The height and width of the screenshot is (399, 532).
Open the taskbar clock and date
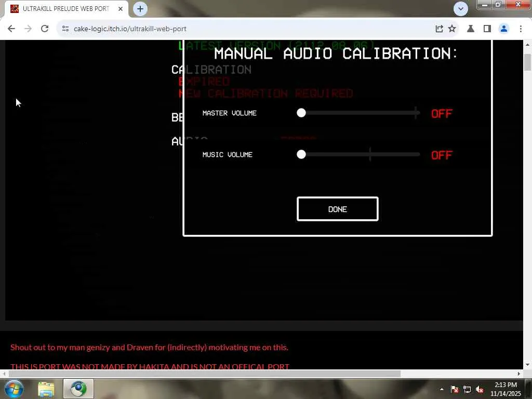pos(506,389)
